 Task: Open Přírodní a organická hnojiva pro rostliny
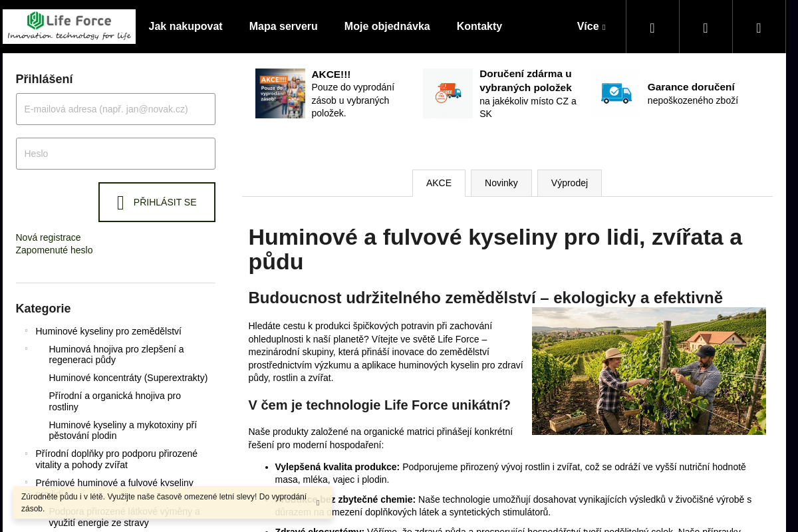115,401
